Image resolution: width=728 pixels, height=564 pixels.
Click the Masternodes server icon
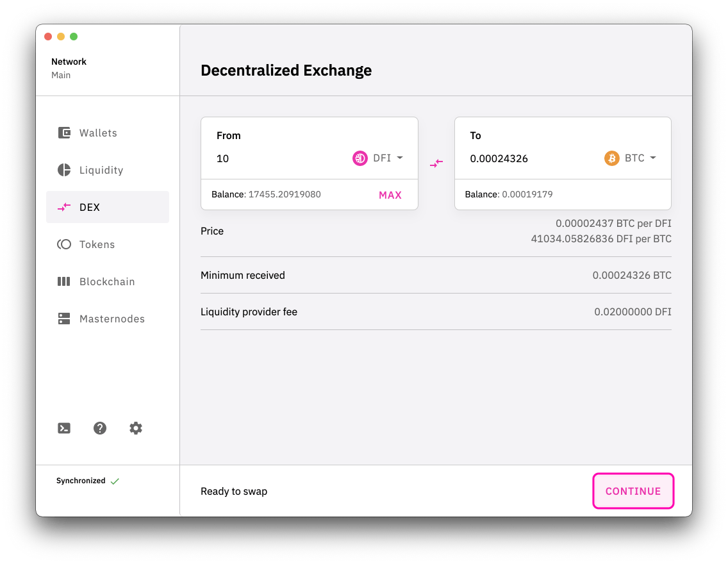(64, 319)
